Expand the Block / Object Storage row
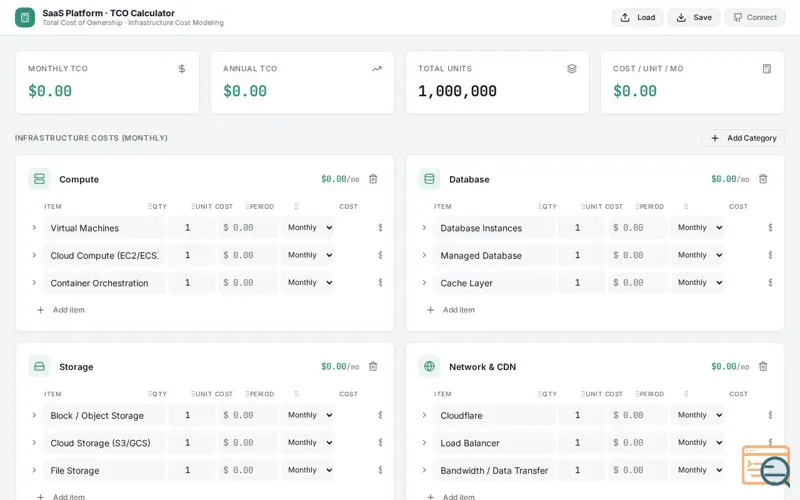The height and width of the screenshot is (500, 800). (34, 415)
